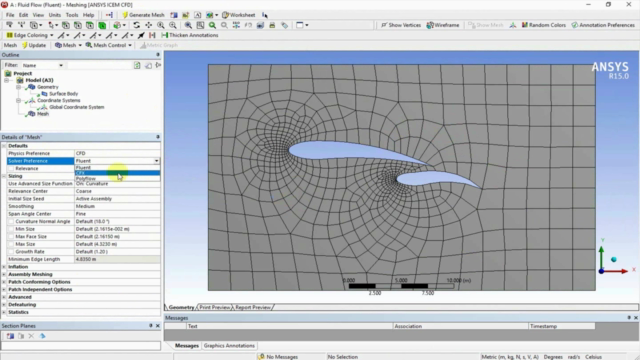Tick the Growth Rate checkbox
The width and height of the screenshot is (640, 360).
(11, 252)
